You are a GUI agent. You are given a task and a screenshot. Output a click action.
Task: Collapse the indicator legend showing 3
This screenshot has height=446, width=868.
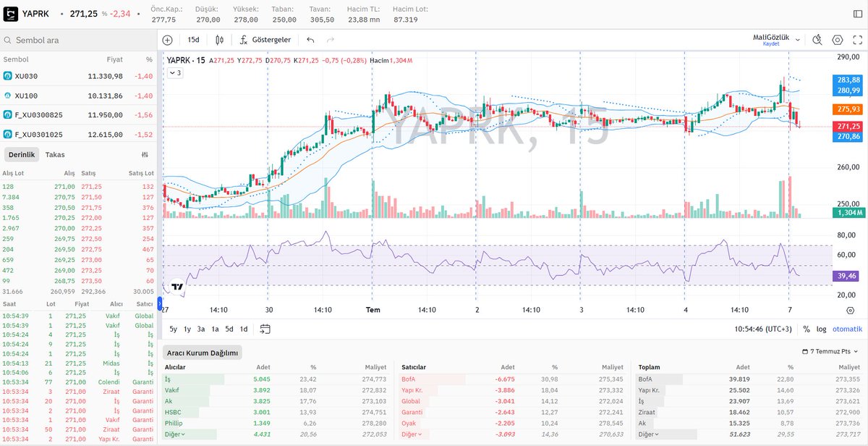click(x=176, y=72)
